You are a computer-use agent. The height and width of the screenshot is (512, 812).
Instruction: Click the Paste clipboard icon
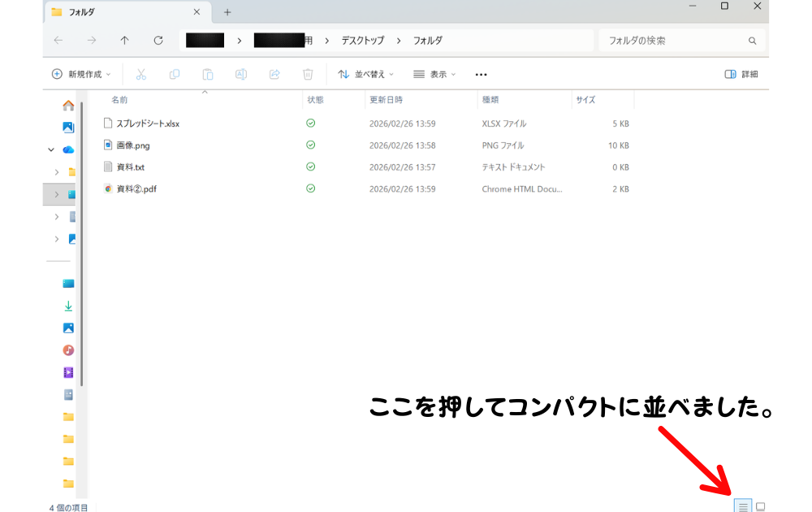[208, 74]
